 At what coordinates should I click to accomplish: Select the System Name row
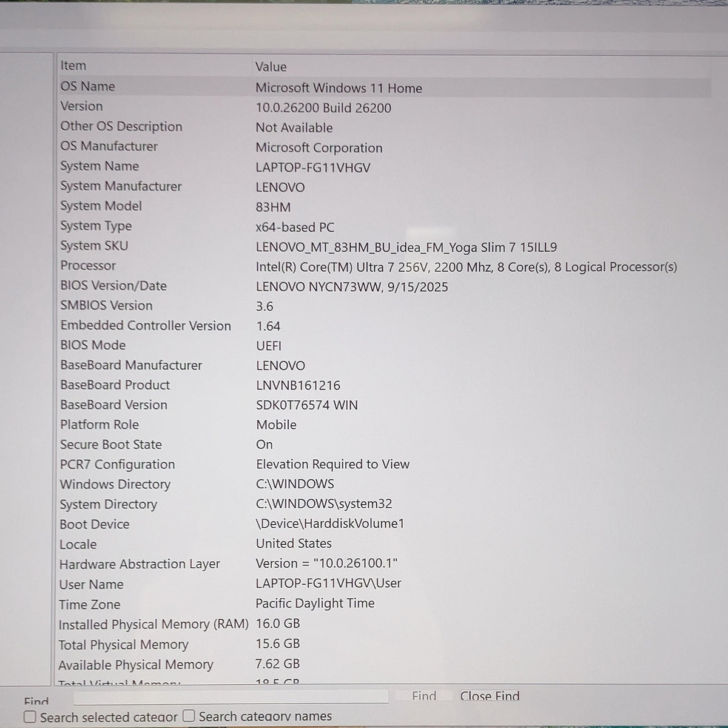(x=384, y=167)
